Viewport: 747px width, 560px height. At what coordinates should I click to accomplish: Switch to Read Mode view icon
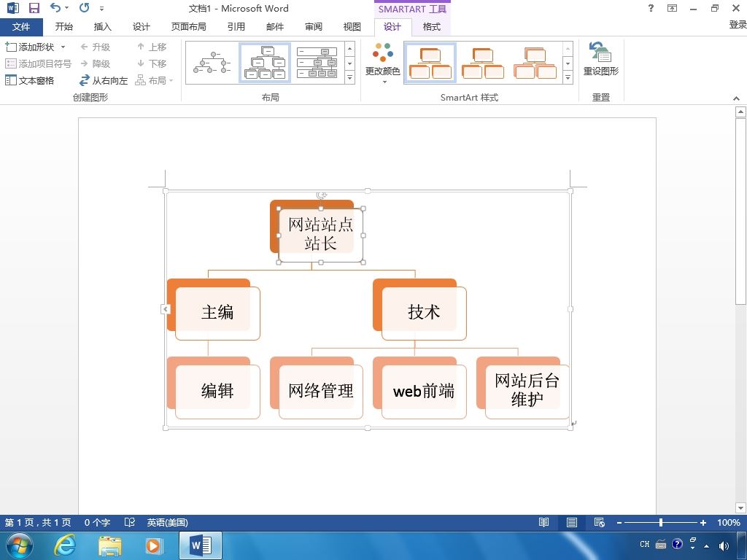pyautogui.click(x=543, y=522)
